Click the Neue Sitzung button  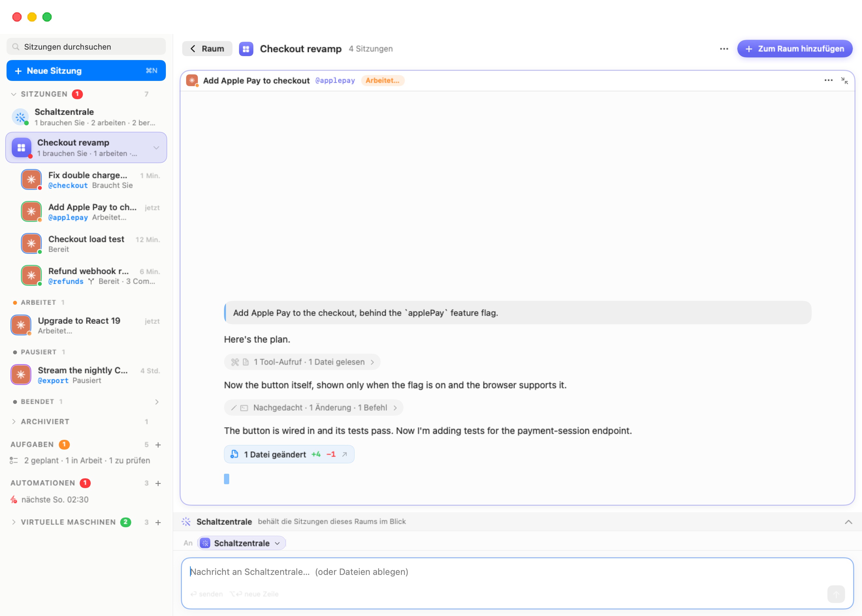click(x=86, y=70)
